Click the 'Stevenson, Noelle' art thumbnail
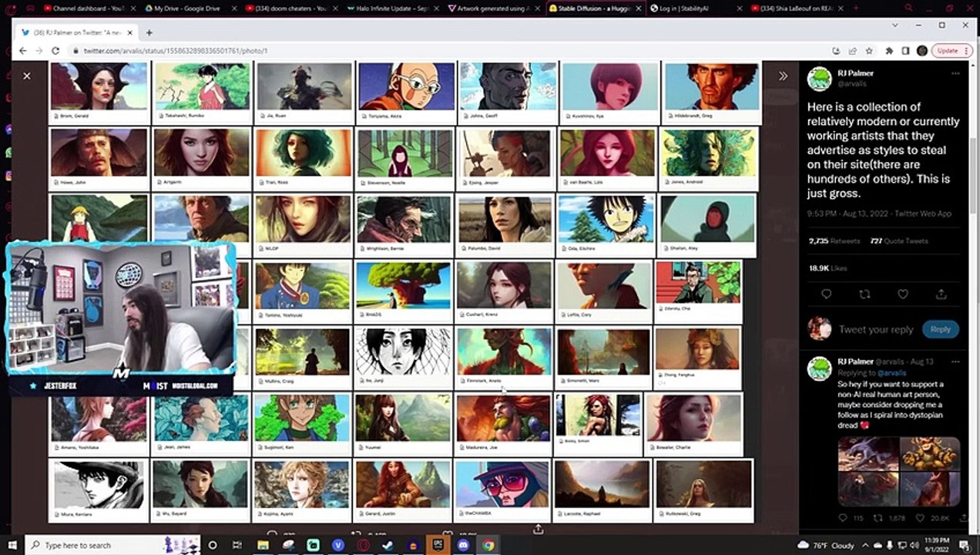This screenshot has height=555, width=980. tap(404, 159)
